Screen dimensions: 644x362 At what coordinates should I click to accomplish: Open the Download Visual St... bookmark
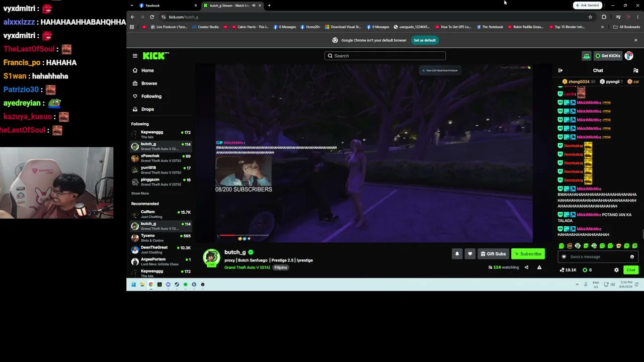343,27
